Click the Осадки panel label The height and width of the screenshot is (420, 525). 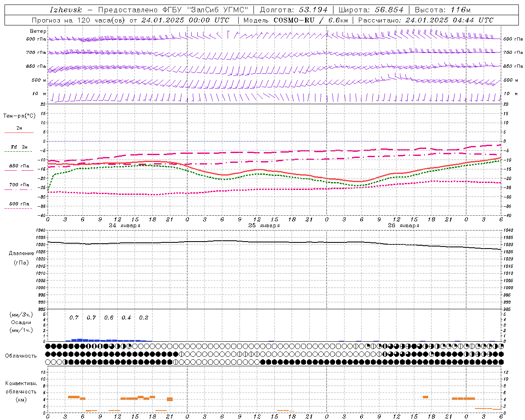21,322
